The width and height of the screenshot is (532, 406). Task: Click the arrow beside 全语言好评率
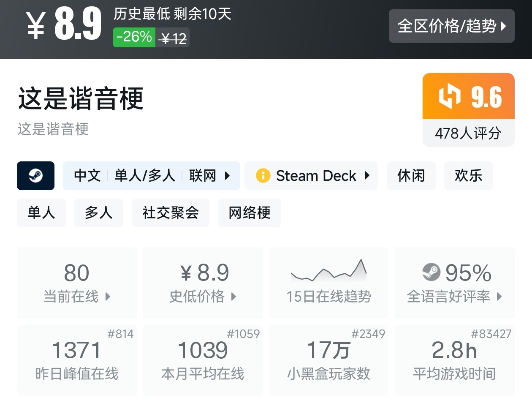[499, 297]
